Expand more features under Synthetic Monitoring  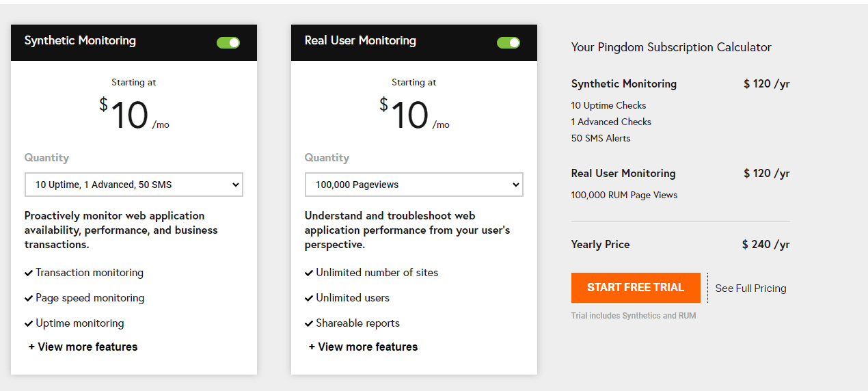click(x=83, y=347)
